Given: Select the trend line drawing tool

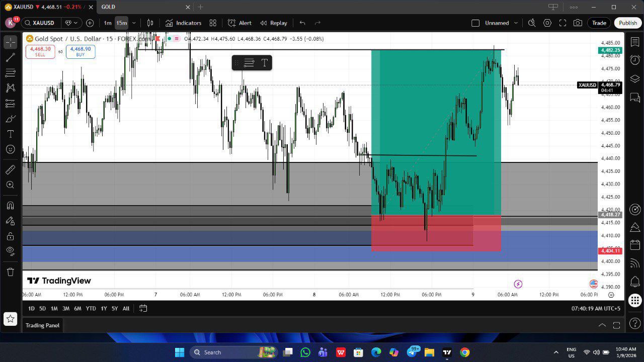Looking at the screenshot, I should tap(10, 57).
